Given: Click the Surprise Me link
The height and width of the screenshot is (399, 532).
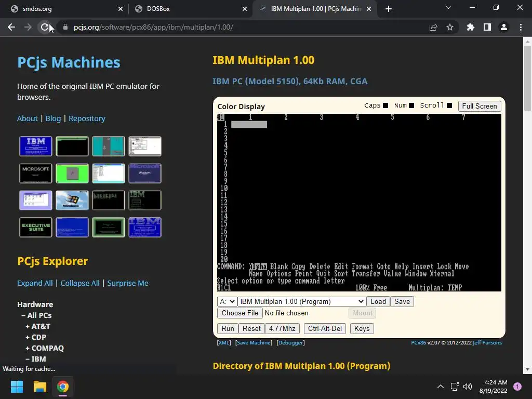Looking at the screenshot, I should click(128, 283).
